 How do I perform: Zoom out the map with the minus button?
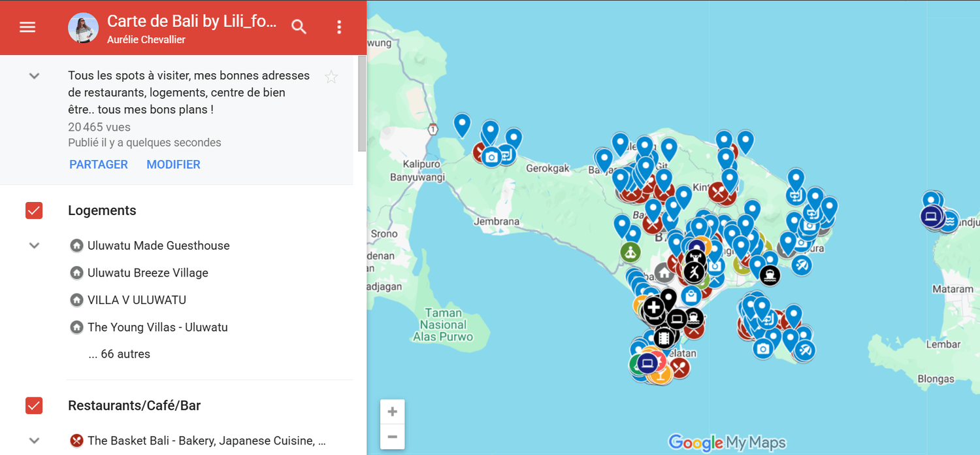pyautogui.click(x=392, y=437)
